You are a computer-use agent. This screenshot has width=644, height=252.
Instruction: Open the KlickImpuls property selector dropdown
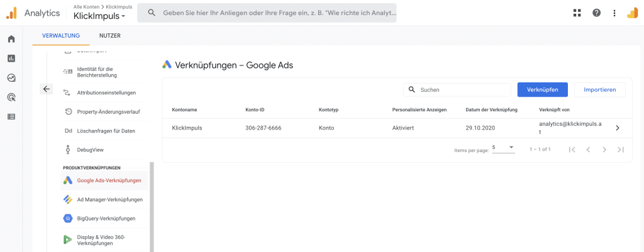(x=99, y=16)
